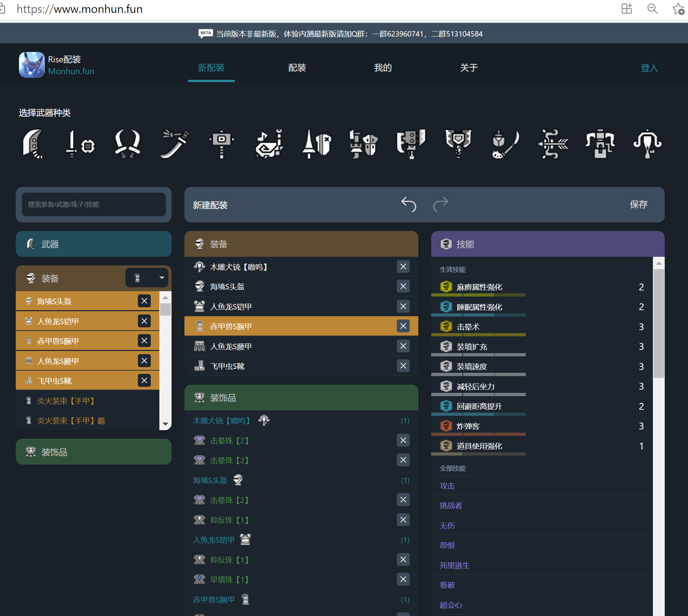Select the Insect Glaive weapon icon
The image size is (688, 616).
(x=505, y=144)
